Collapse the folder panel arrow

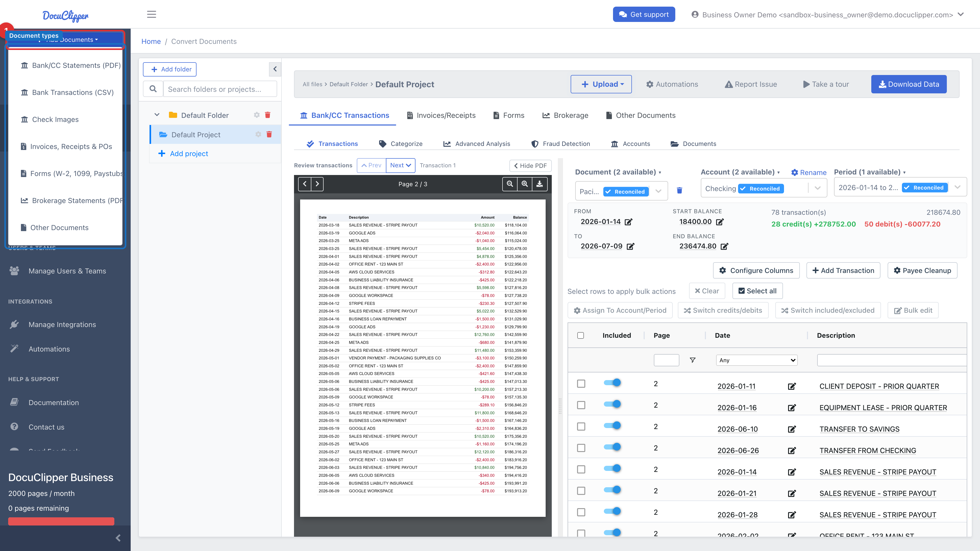[x=275, y=69]
